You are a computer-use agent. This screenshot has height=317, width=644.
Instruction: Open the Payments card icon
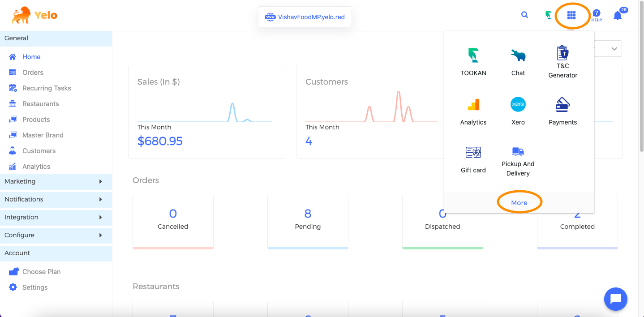[562, 105]
